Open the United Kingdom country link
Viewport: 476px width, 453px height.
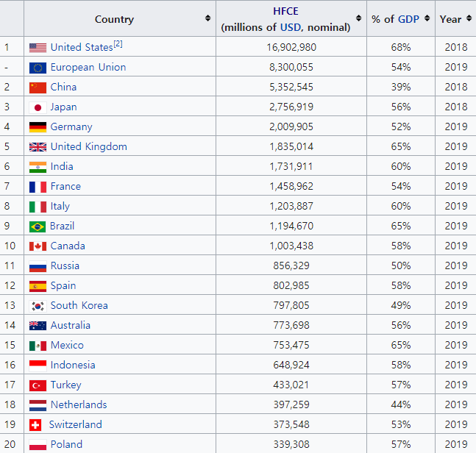(x=88, y=146)
